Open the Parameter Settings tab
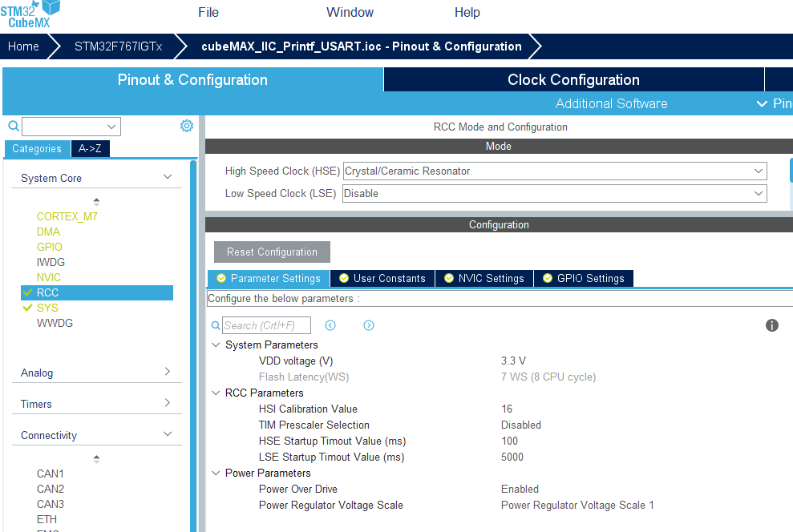 (x=269, y=278)
